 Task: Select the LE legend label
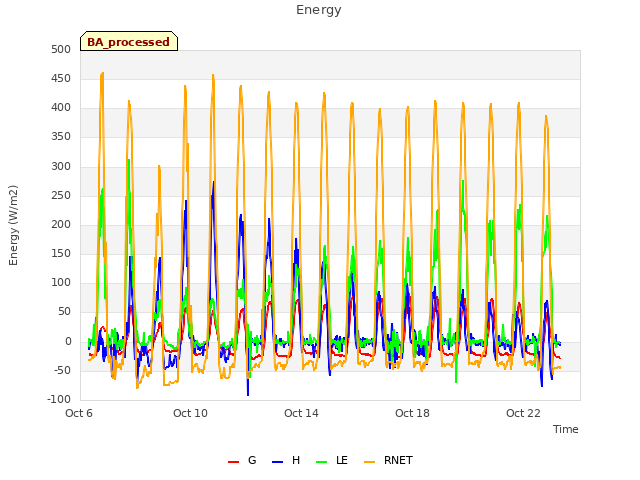tap(342, 460)
